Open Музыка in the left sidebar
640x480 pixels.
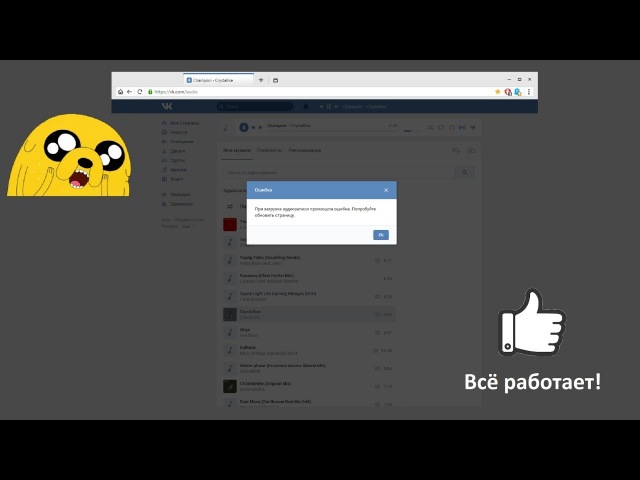coord(174,170)
